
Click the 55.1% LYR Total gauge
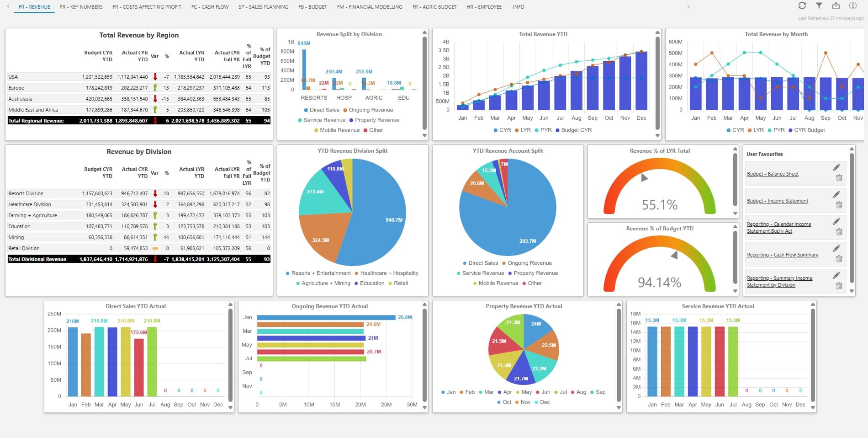660,186
